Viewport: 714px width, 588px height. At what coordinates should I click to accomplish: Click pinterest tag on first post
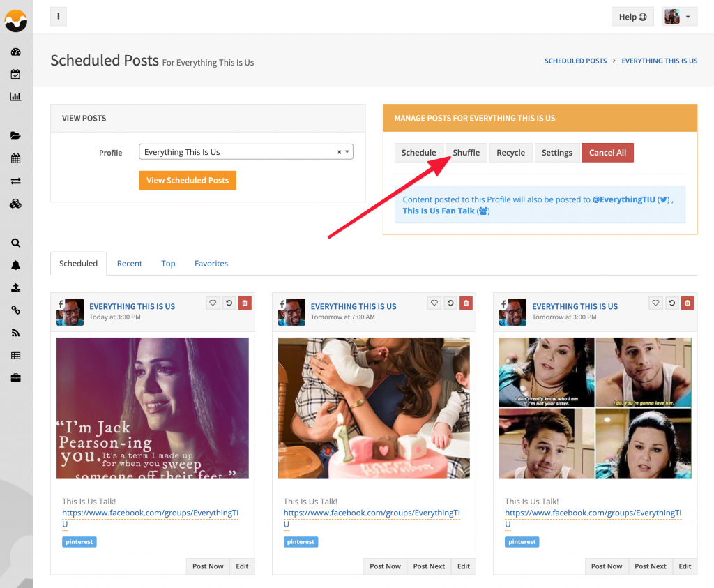point(79,542)
